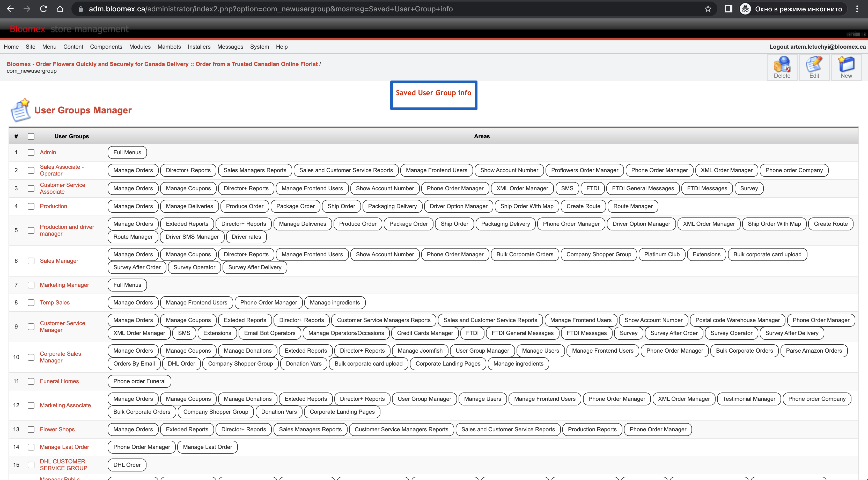The image size is (868, 480).
Task: Go to browser home icon
Action: pos(60,9)
